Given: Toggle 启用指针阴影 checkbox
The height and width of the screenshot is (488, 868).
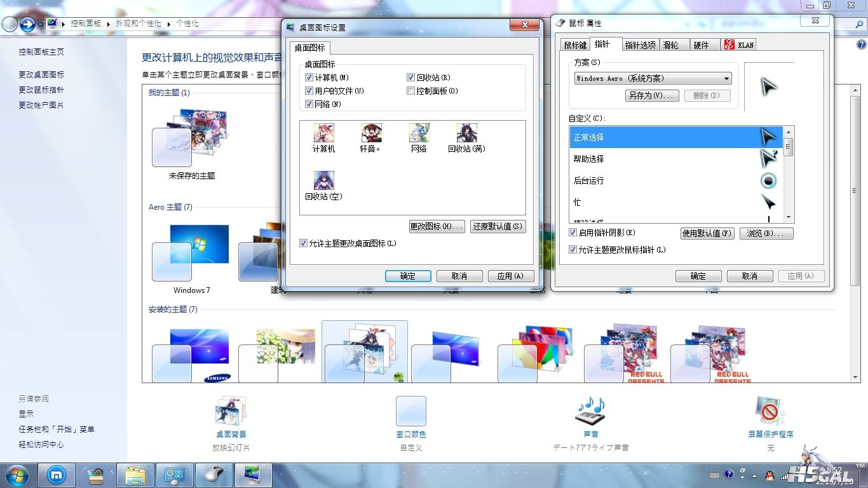Looking at the screenshot, I should click(573, 233).
